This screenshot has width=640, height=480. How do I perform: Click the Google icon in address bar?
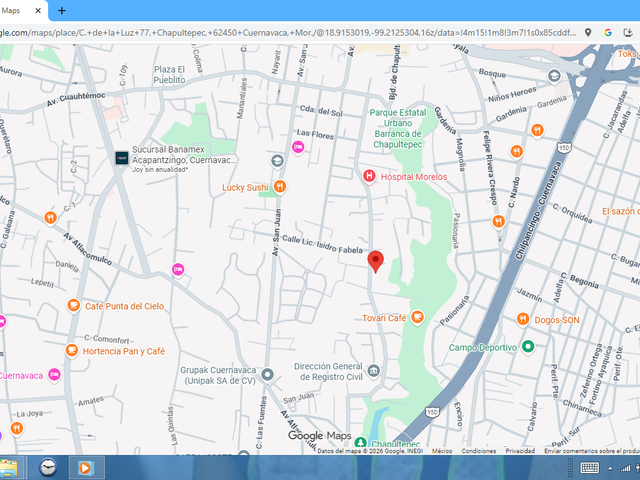608,32
